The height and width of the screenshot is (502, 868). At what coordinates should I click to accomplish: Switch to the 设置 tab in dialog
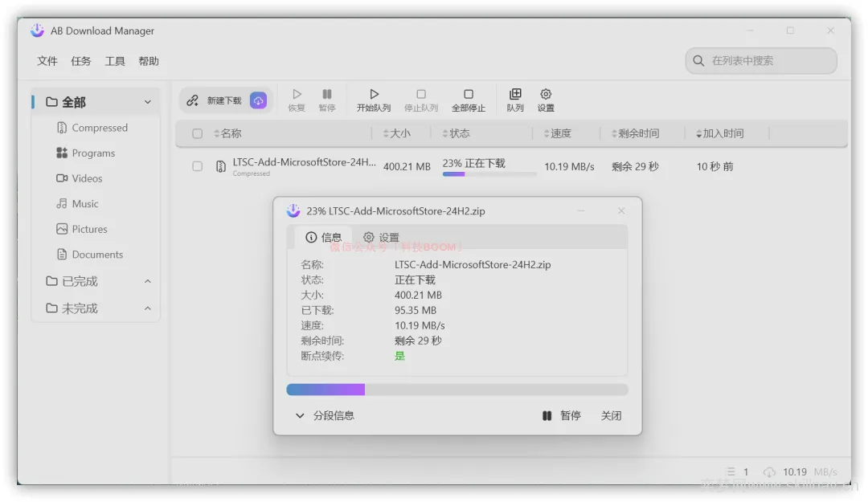tap(381, 238)
